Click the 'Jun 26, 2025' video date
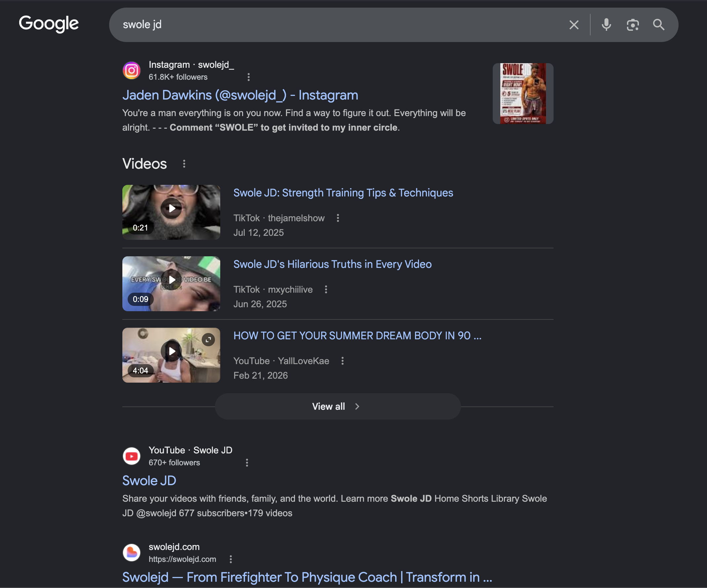Screen dimensions: 707x588 pyautogui.click(x=260, y=304)
